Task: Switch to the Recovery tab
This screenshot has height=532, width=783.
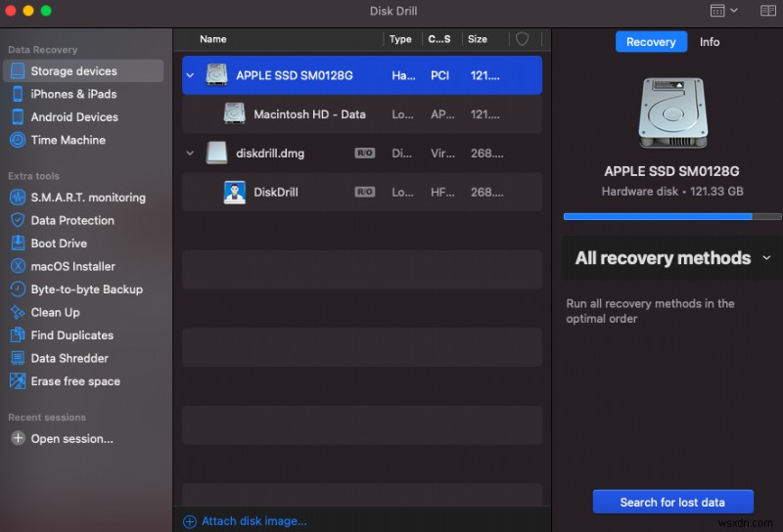Action: click(x=651, y=42)
